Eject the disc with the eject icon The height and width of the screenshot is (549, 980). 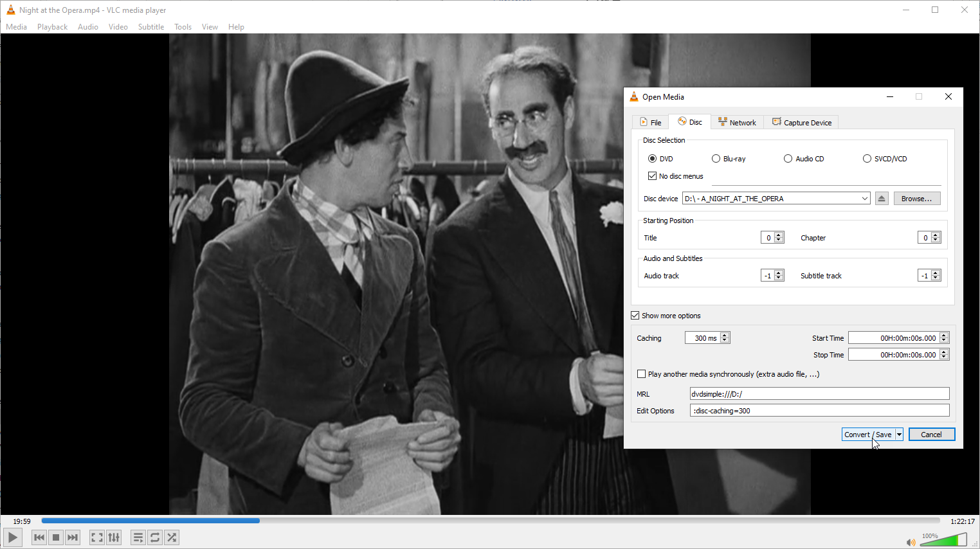coord(882,199)
